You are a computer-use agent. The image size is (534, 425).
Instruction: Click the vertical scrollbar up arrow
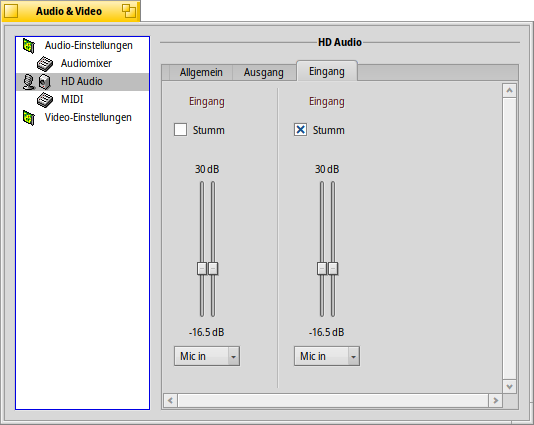[509, 91]
